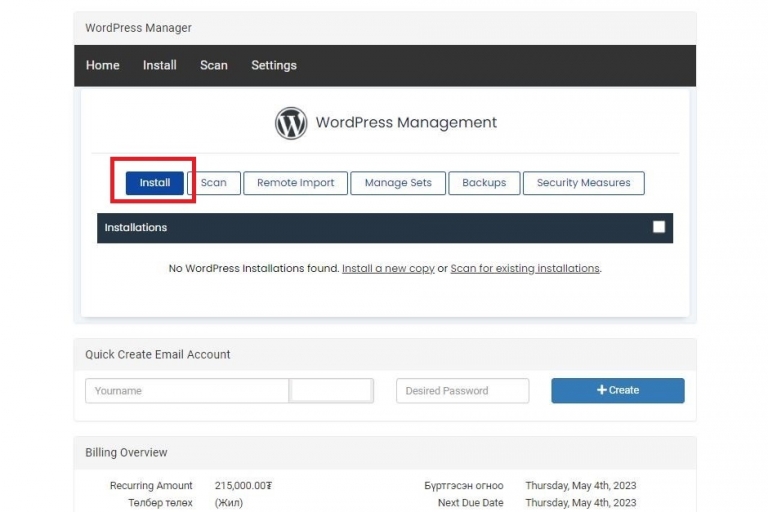Open Manage Sets
This screenshot has height=512, width=768.
(398, 183)
